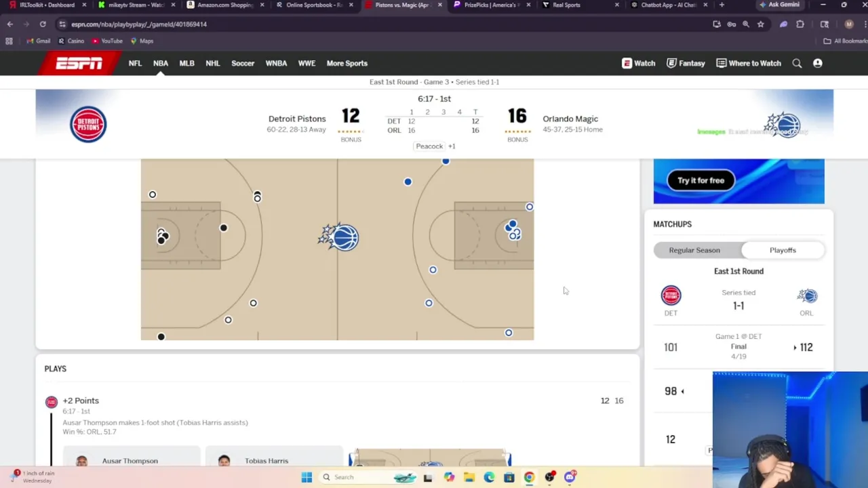Click the address bar URL field
This screenshot has height=488, width=868.
(380, 24)
